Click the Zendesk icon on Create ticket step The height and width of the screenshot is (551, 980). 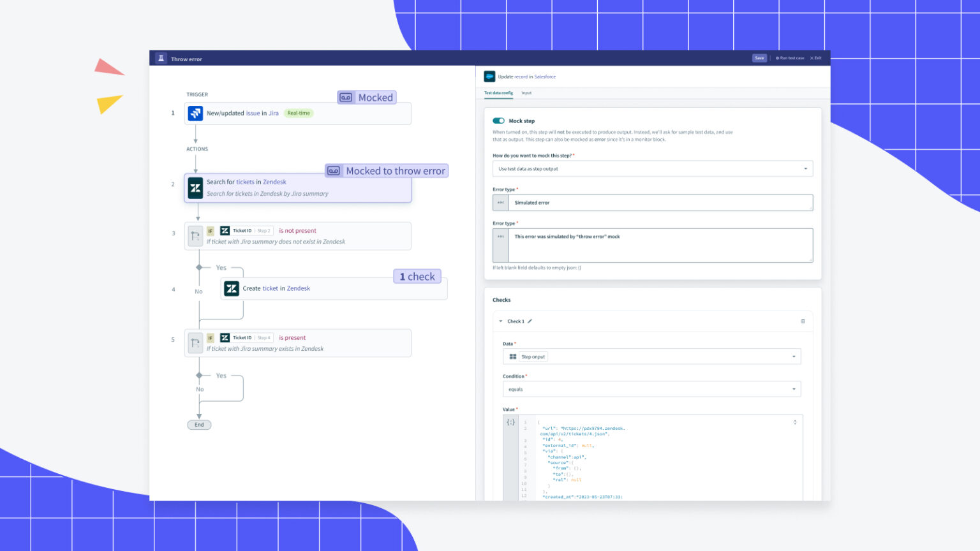(x=232, y=288)
